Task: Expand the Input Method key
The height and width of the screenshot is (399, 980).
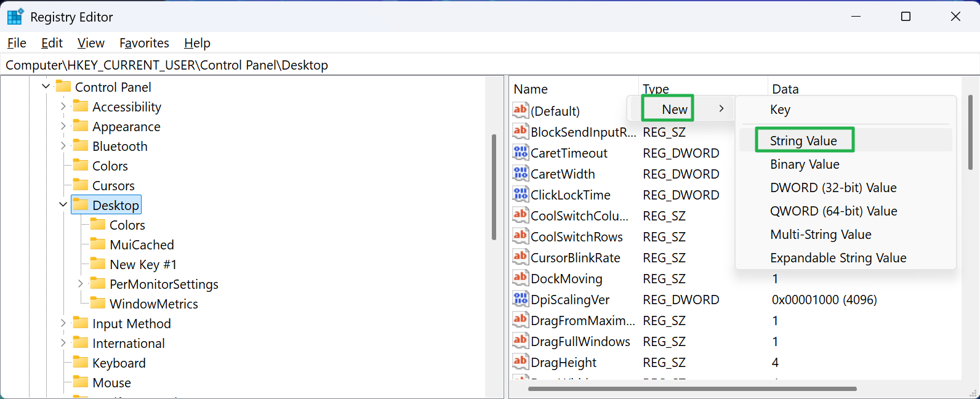Action: click(63, 323)
